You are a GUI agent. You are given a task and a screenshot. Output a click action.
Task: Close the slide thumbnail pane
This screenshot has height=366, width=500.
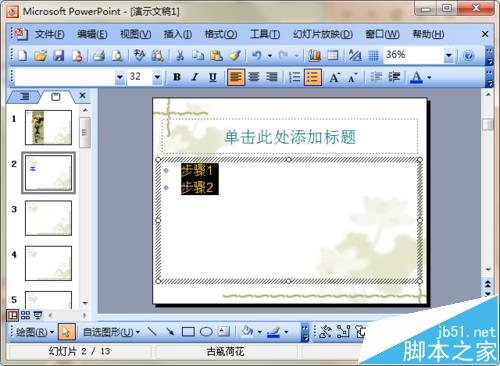(x=82, y=96)
